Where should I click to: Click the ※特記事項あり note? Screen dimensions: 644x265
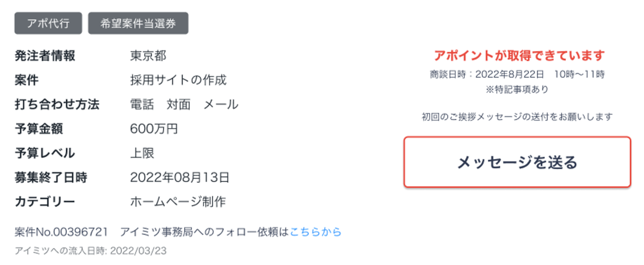coord(517,89)
